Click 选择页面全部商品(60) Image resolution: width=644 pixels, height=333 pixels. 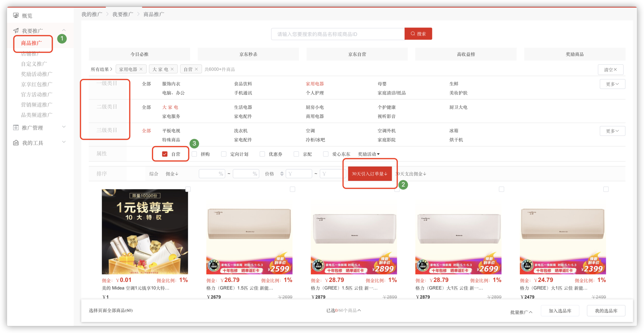(111, 311)
